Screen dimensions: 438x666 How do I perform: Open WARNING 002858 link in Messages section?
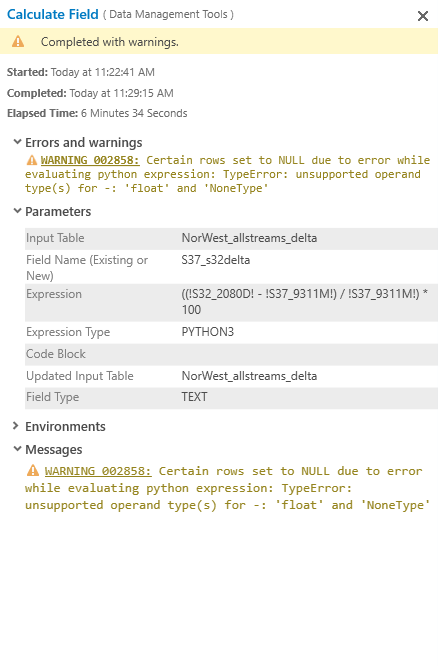point(98,471)
